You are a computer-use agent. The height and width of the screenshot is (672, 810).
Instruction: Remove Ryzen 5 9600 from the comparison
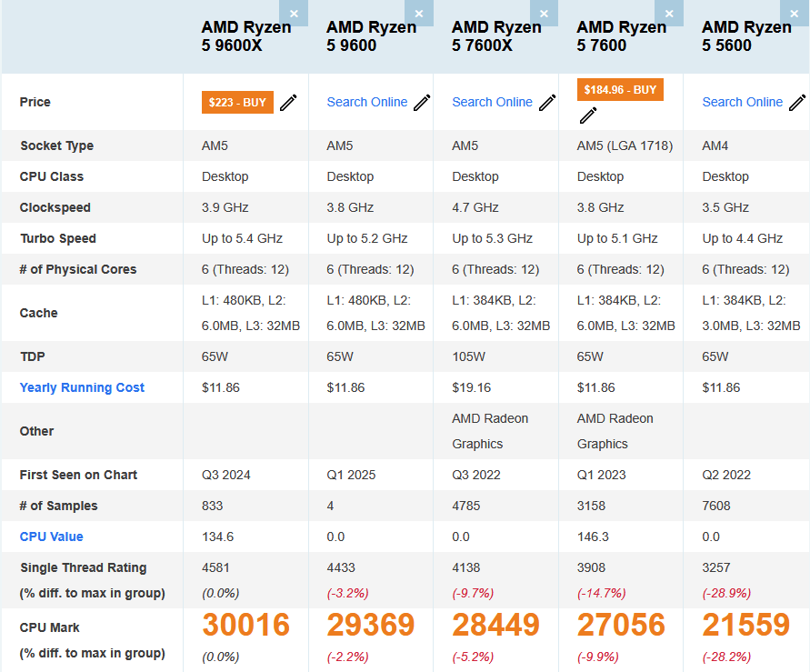[x=418, y=14]
